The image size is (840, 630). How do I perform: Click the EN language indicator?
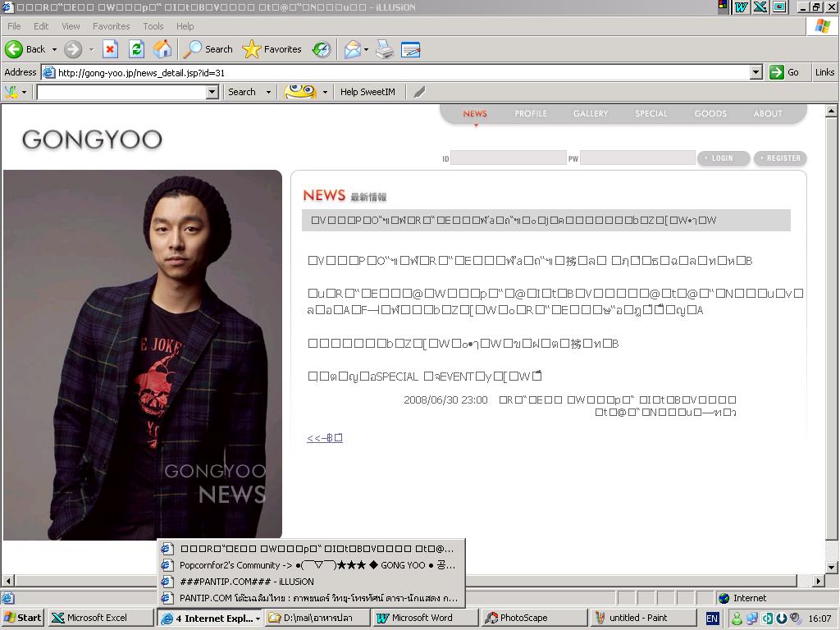click(x=712, y=619)
